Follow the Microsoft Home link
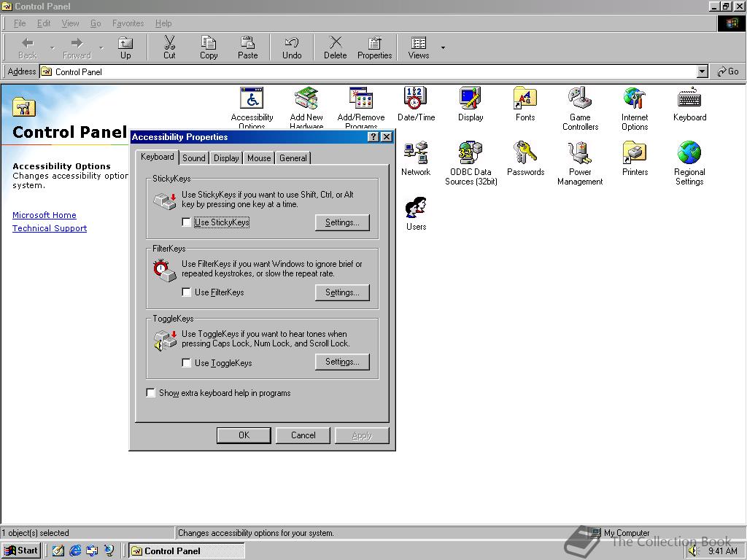Viewport: 747px width, 560px height. coord(44,215)
